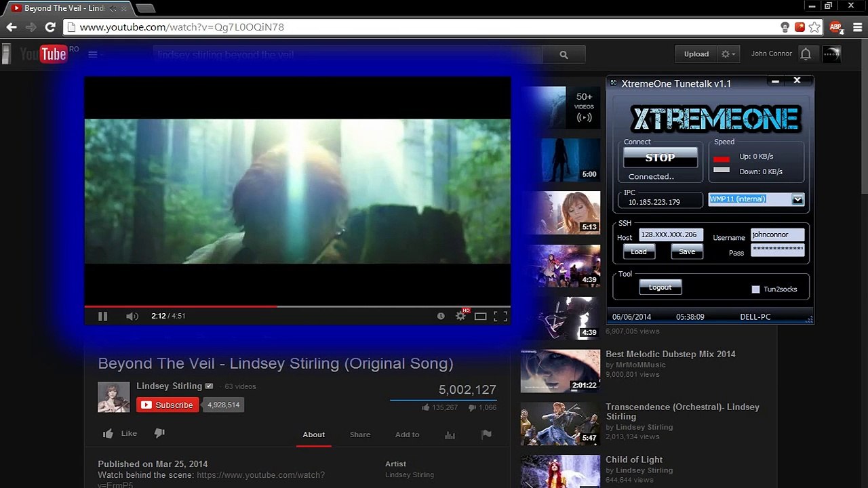Click the Watch Later clock icon
The width and height of the screenshot is (868, 488).
pos(441,316)
